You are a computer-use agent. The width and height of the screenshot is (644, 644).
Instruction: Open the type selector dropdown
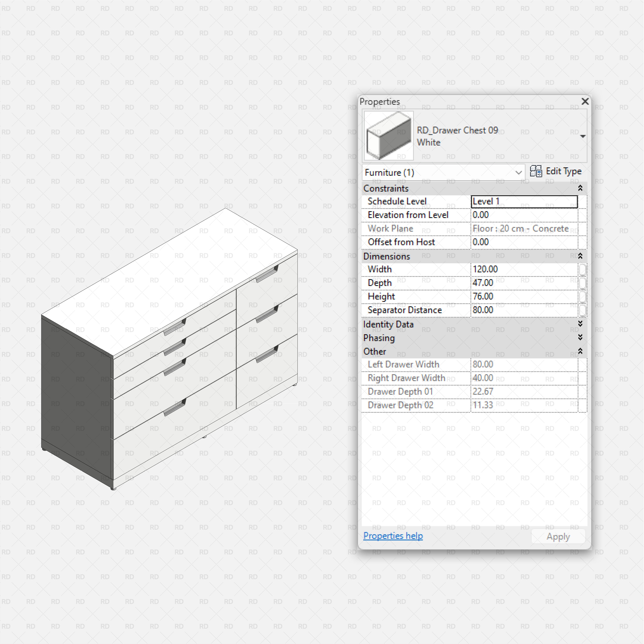point(583,136)
